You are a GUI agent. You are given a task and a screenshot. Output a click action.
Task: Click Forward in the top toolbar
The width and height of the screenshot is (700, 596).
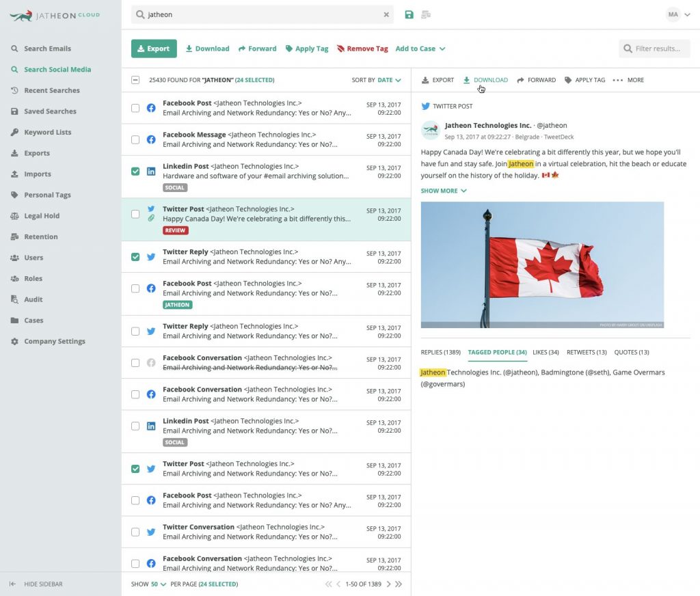(258, 49)
